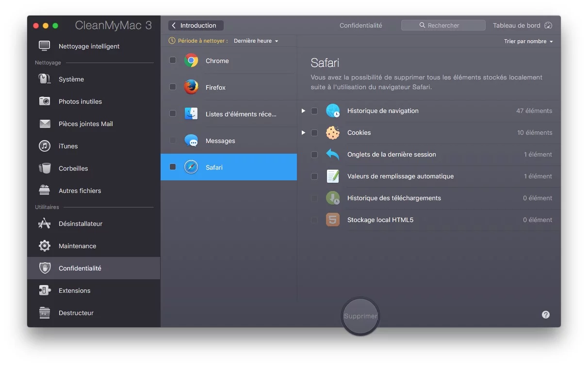Viewport: 588px width, 366px height.
Task: Select the Destructeur shredder icon
Action: click(45, 313)
